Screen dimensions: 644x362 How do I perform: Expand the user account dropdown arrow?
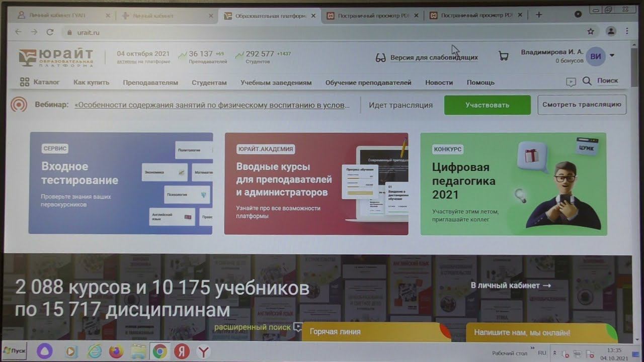pyautogui.click(x=612, y=55)
